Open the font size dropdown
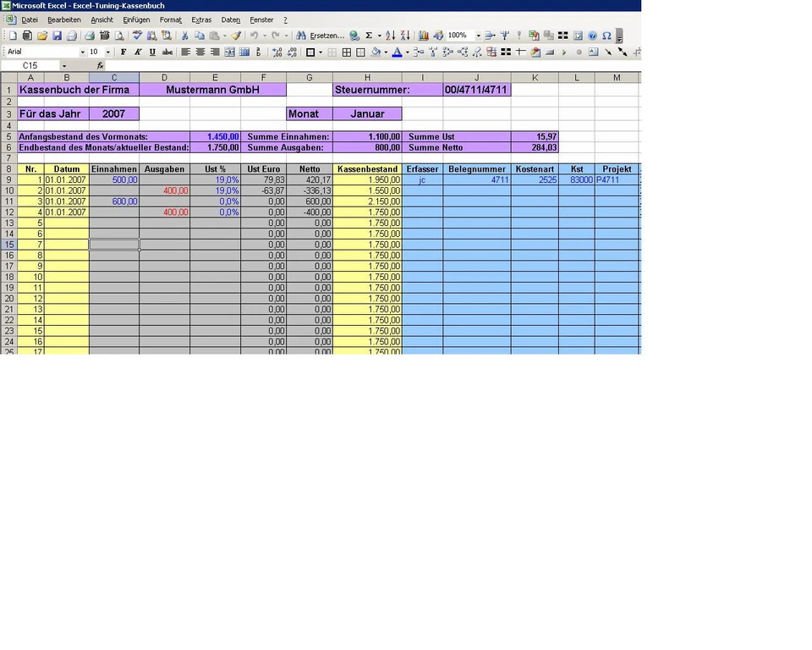This screenshot has width=812, height=650. pyautogui.click(x=107, y=52)
